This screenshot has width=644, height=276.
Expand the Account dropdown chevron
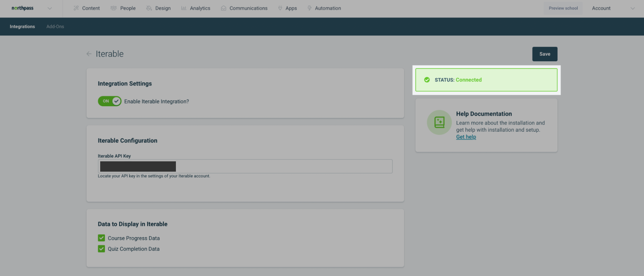click(632, 8)
